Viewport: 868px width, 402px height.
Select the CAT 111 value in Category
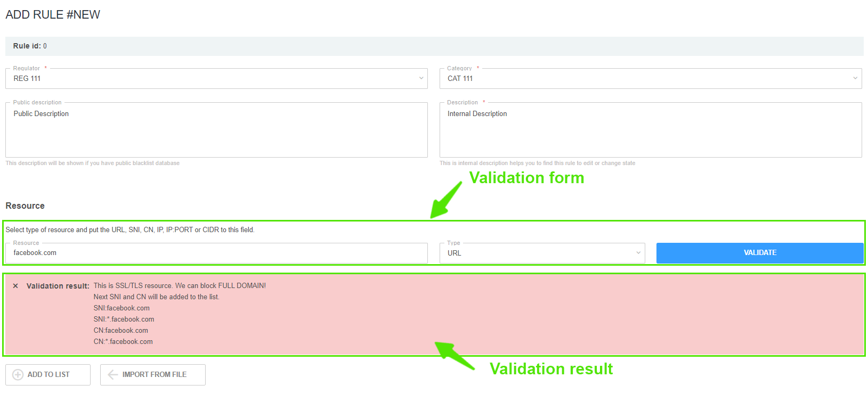(460, 78)
